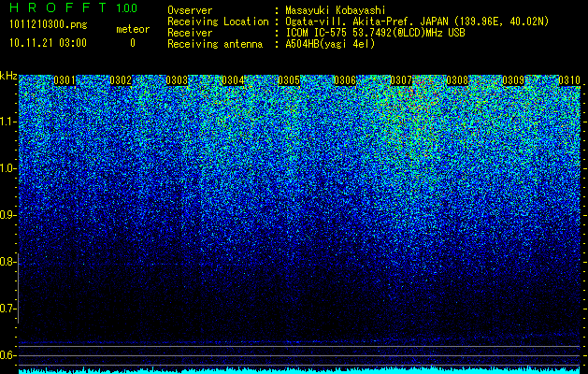Click the 0.7 frequency axis label

click(8, 309)
